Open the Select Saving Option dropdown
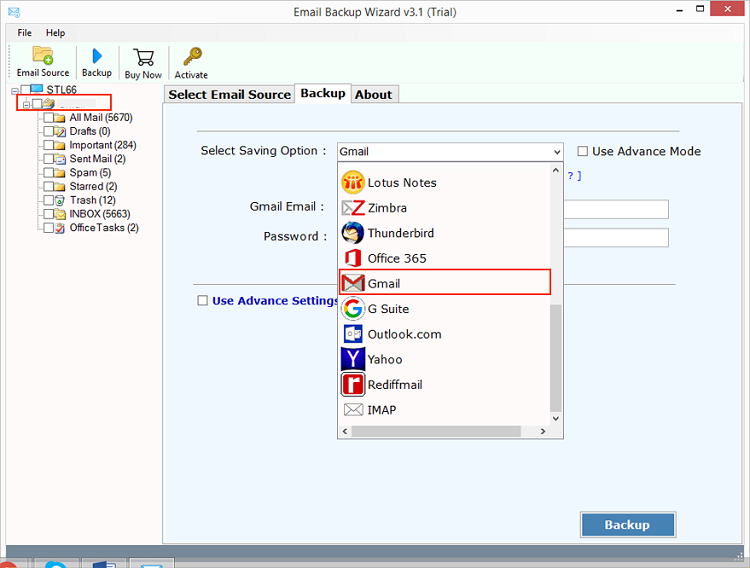Screen dimensions: 750x568 (x=450, y=152)
